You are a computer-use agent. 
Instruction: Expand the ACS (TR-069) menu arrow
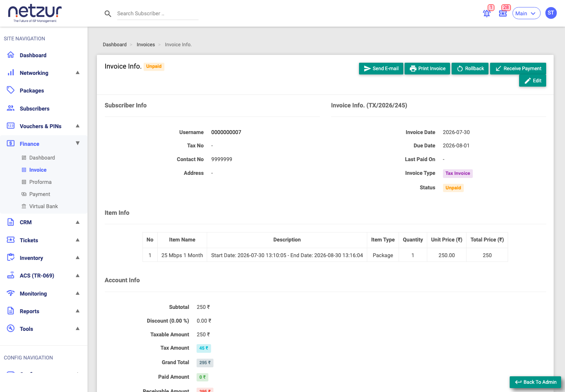pyautogui.click(x=78, y=275)
